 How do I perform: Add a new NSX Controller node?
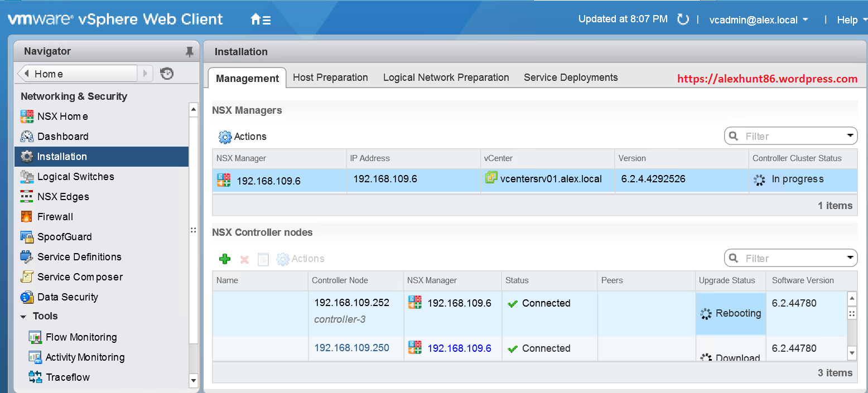225,259
